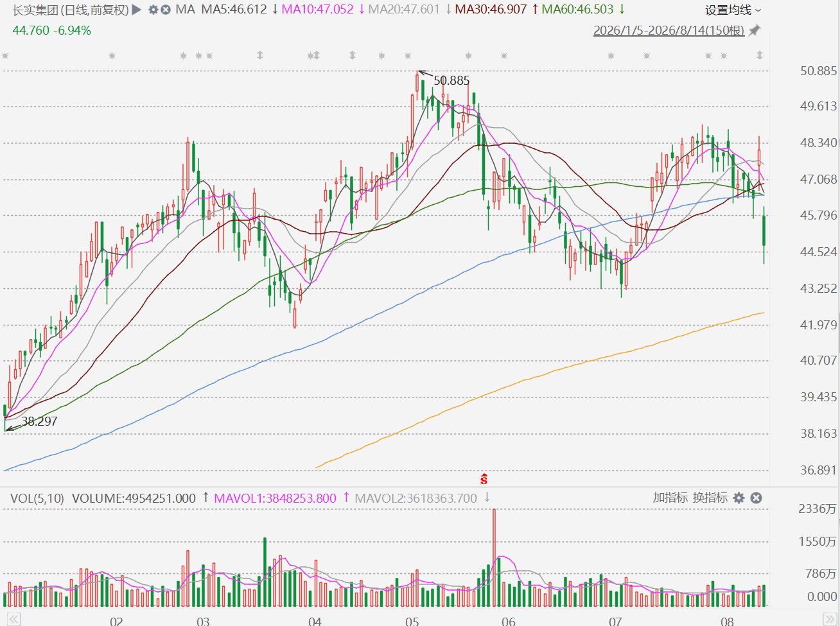Click the 44.524 price axis label

[x=819, y=252]
